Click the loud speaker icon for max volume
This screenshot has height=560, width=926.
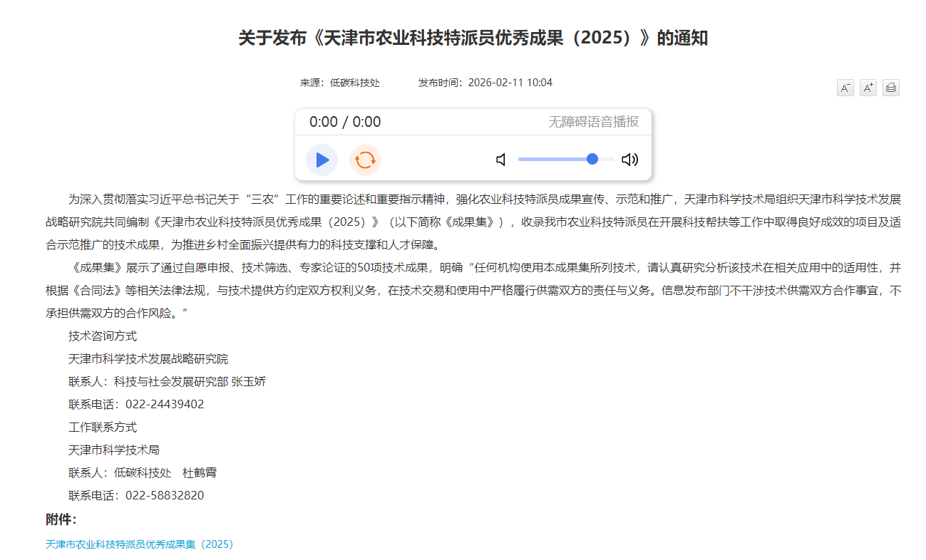629,160
